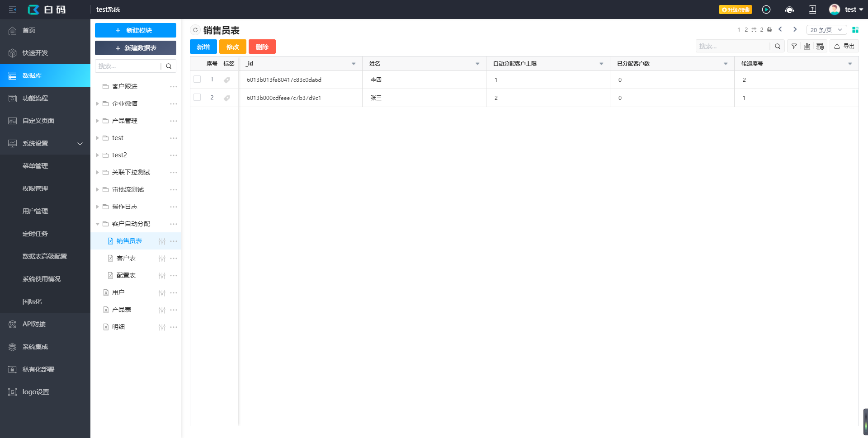Open field settings icon for 配置表
868x438 pixels.
pos(162,276)
